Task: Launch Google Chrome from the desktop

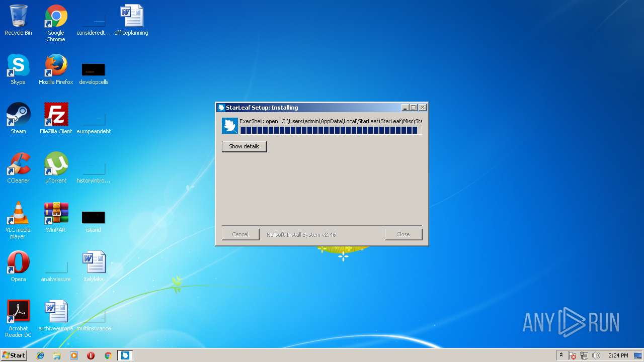Action: (x=56, y=23)
